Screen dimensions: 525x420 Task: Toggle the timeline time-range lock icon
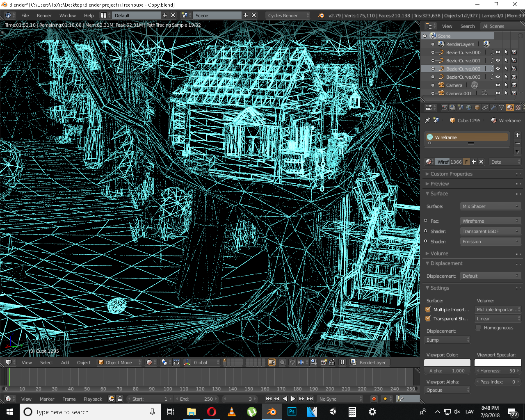120,399
